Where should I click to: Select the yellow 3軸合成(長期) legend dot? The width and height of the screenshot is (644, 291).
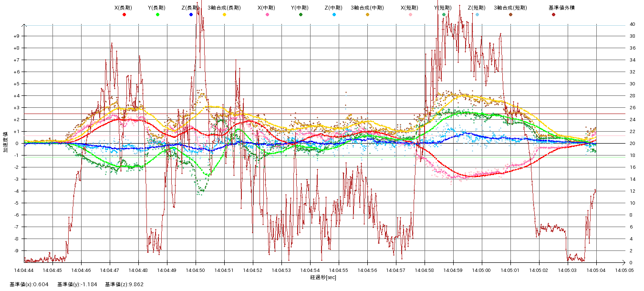(224, 15)
